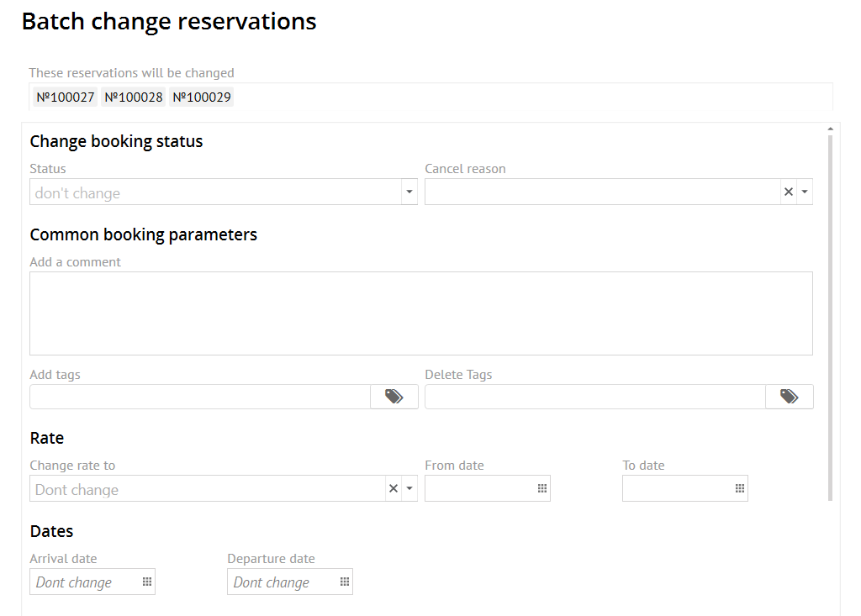Open the Arrival date calendar picker
Image resolution: width=861 pixels, height=616 pixels.
pos(147,582)
